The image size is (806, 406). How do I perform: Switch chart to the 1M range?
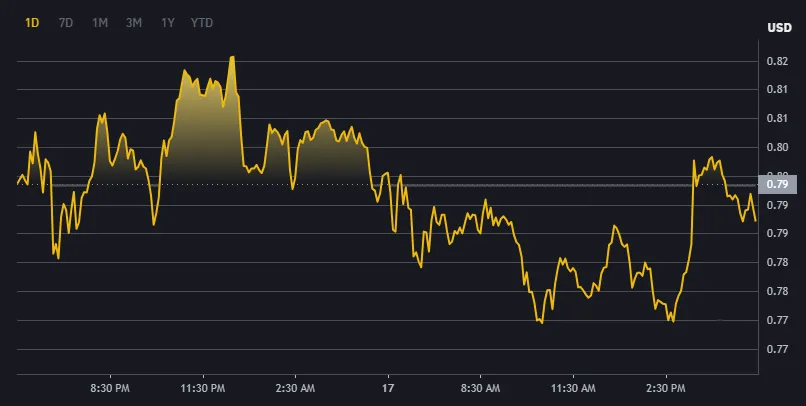pyautogui.click(x=100, y=23)
